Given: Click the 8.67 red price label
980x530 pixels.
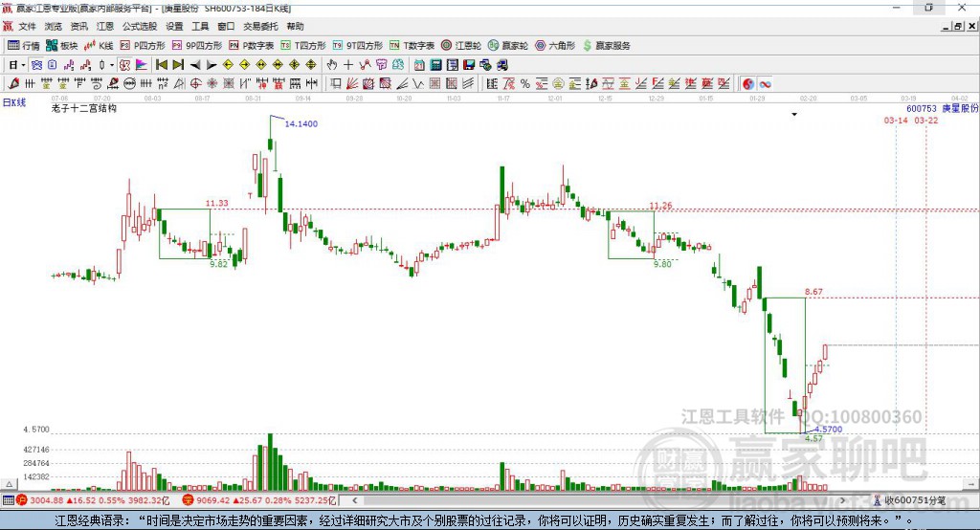Looking at the screenshot, I should pos(813,292).
